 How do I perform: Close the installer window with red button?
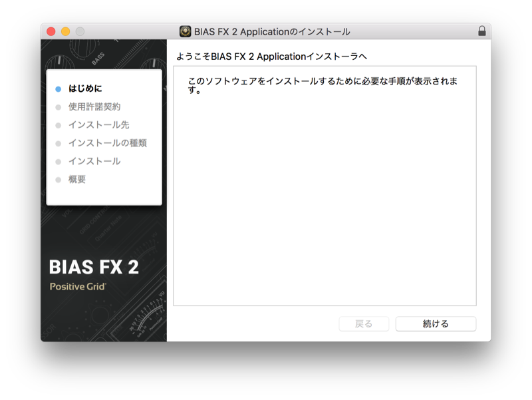point(51,31)
